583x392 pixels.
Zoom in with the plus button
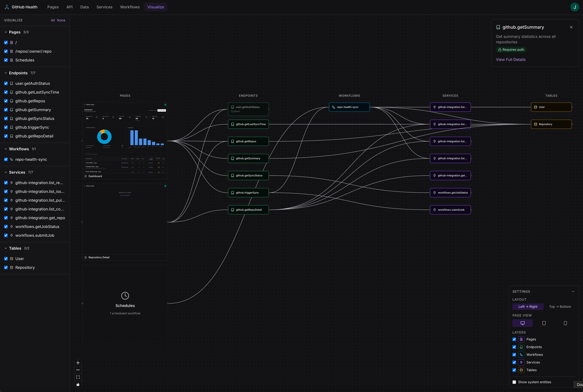(x=78, y=363)
